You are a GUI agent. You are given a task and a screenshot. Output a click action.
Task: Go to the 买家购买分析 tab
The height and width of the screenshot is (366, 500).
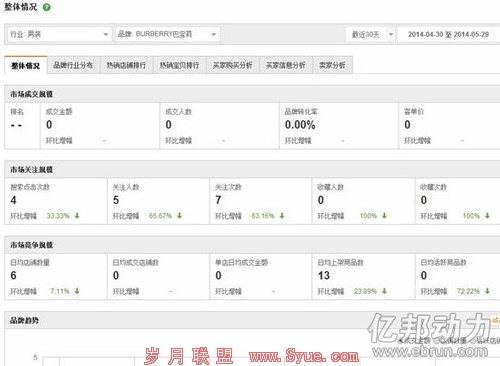(x=233, y=65)
